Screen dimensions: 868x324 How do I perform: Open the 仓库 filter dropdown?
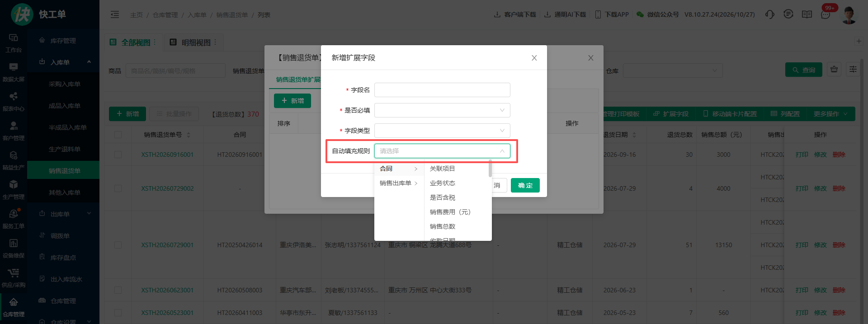pyautogui.click(x=673, y=70)
